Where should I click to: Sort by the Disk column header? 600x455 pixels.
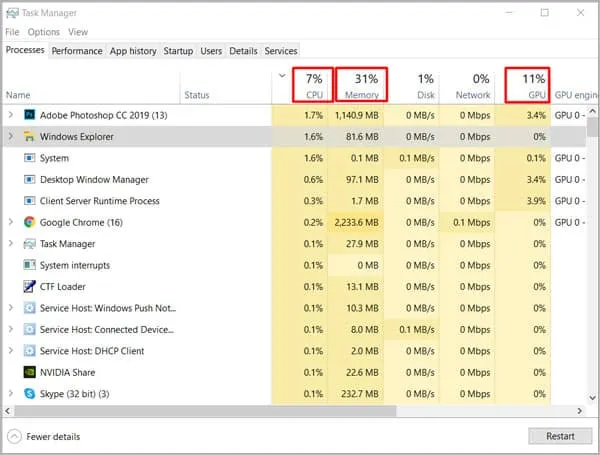414,86
